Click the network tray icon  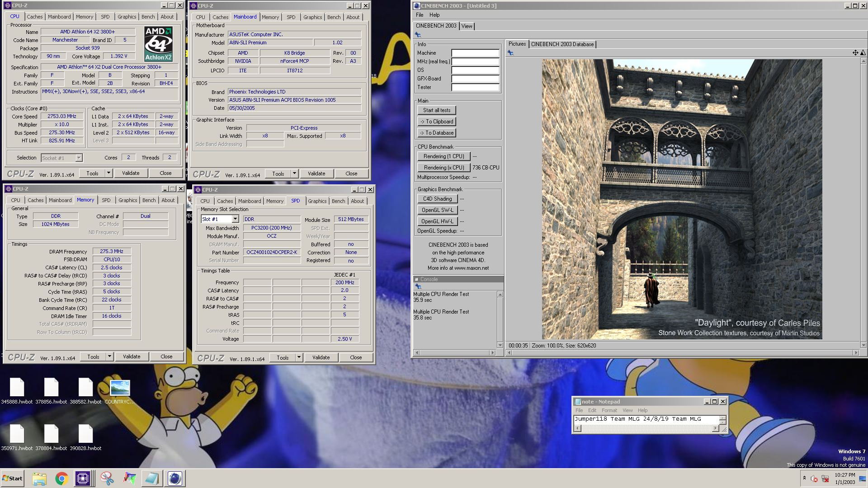(825, 479)
